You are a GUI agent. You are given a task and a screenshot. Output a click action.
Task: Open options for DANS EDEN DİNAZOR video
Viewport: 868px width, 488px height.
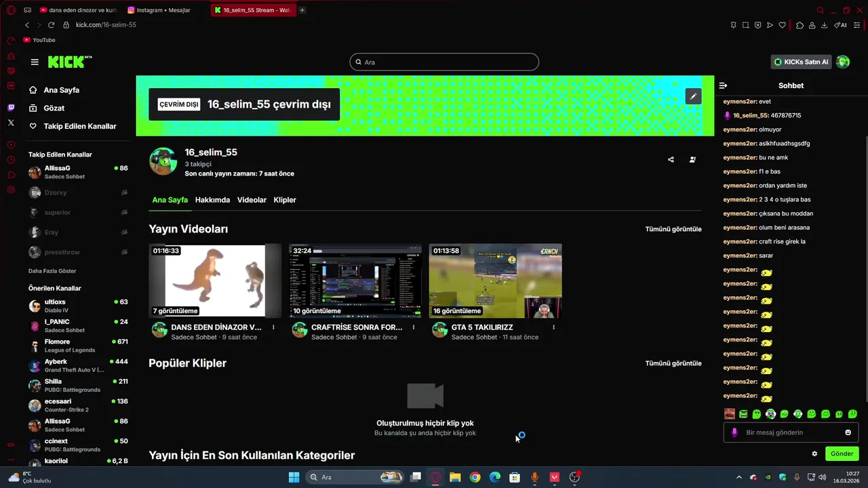tap(273, 327)
